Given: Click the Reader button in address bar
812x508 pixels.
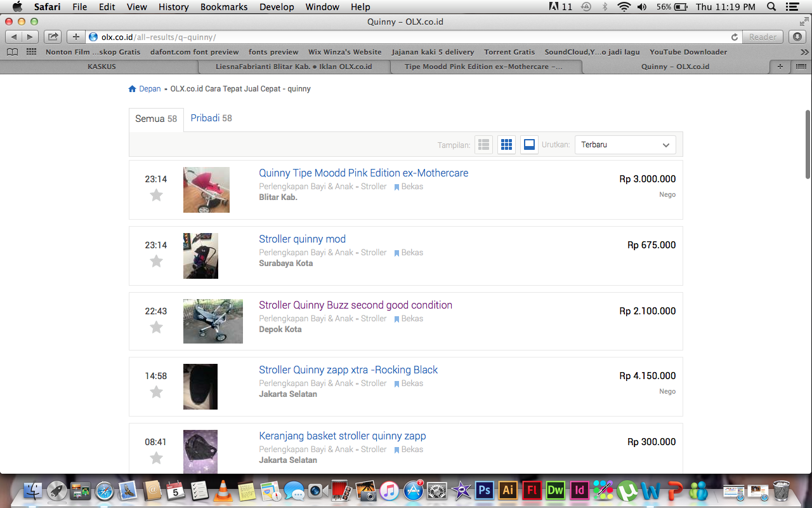Looking at the screenshot, I should point(763,37).
